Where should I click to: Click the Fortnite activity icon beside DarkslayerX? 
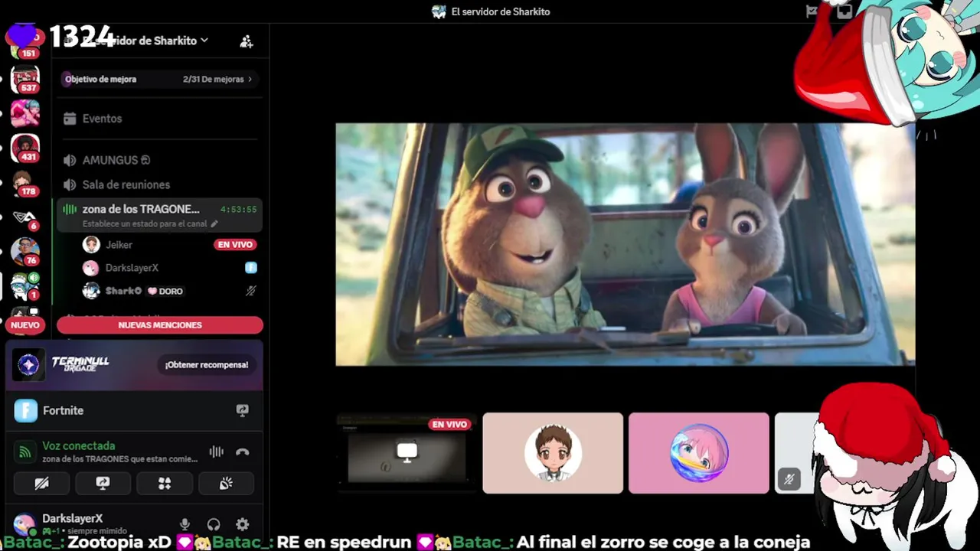pyautogui.click(x=250, y=268)
